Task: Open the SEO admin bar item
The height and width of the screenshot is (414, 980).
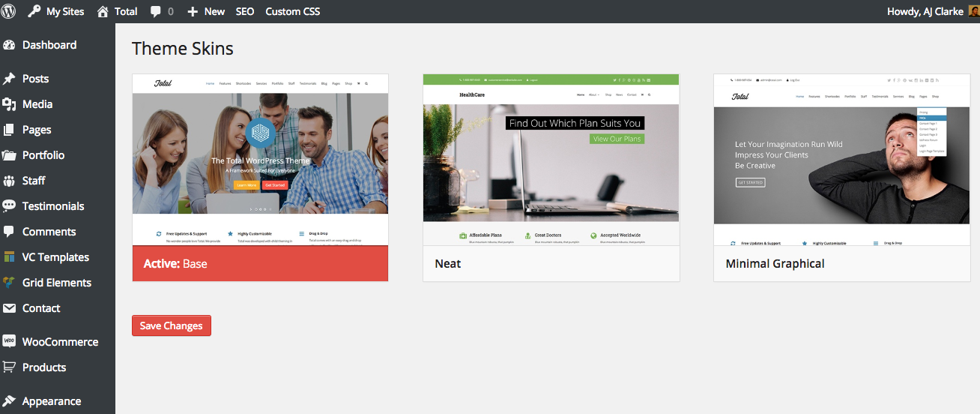Action: (x=245, y=11)
